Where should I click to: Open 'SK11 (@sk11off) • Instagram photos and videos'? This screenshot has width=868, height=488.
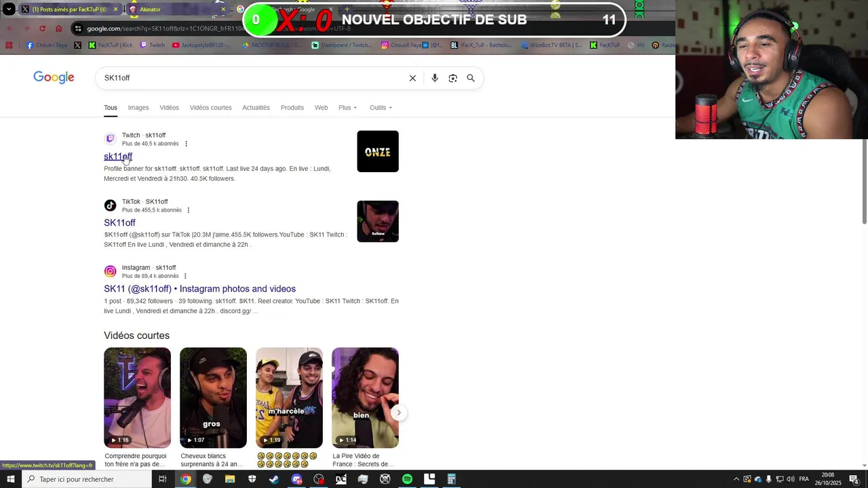coord(199,289)
